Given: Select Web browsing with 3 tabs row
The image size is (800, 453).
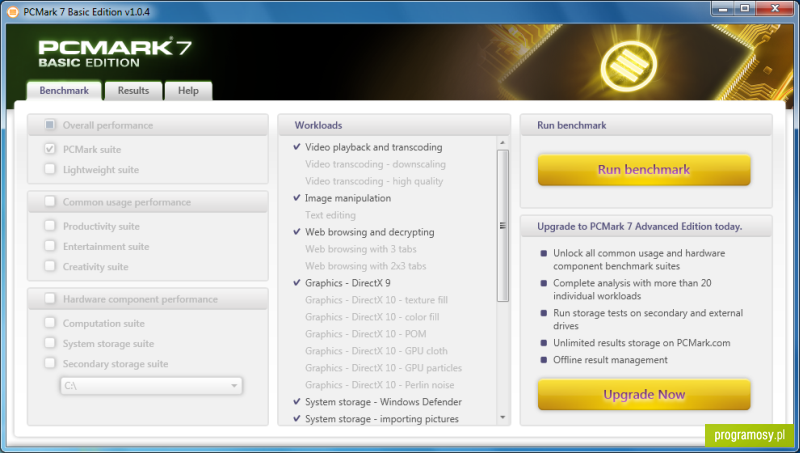Looking at the screenshot, I should tap(361, 249).
